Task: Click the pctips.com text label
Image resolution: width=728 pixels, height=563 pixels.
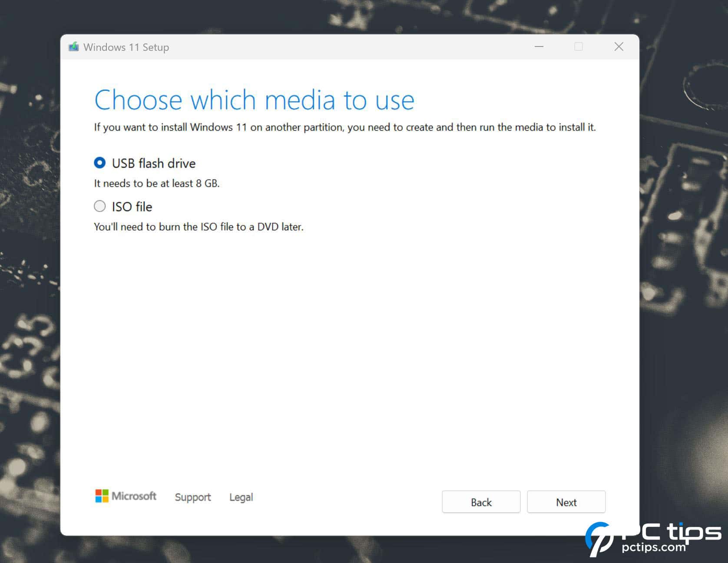Action: click(654, 548)
